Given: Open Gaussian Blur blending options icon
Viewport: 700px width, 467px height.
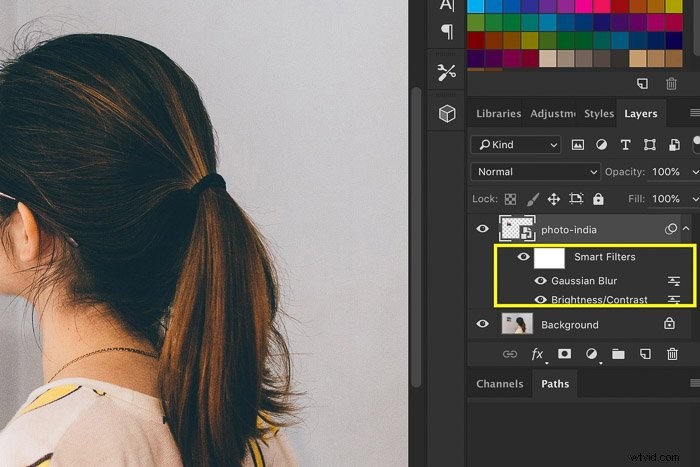Looking at the screenshot, I should 674,281.
